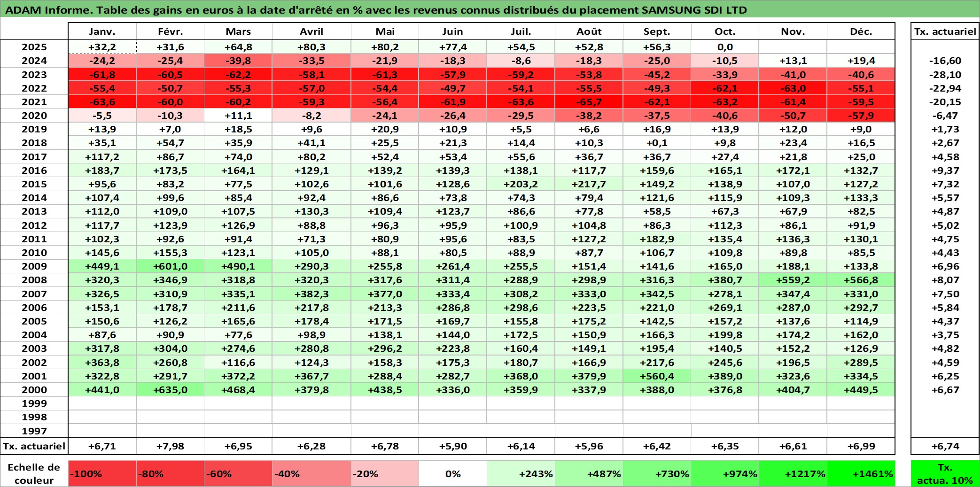
Task: Select the +203,2 cell in Juil. 2015
Action: (521, 184)
